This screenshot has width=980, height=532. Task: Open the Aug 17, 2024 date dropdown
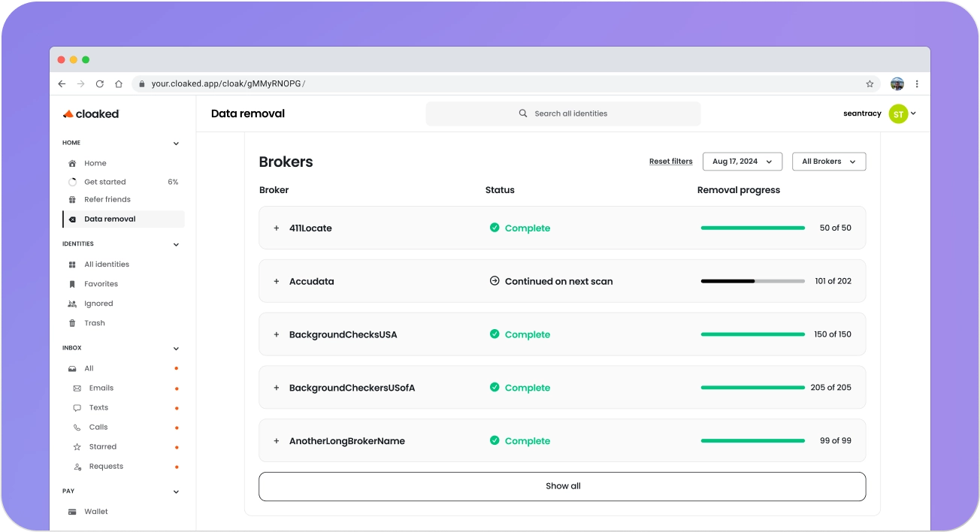742,161
